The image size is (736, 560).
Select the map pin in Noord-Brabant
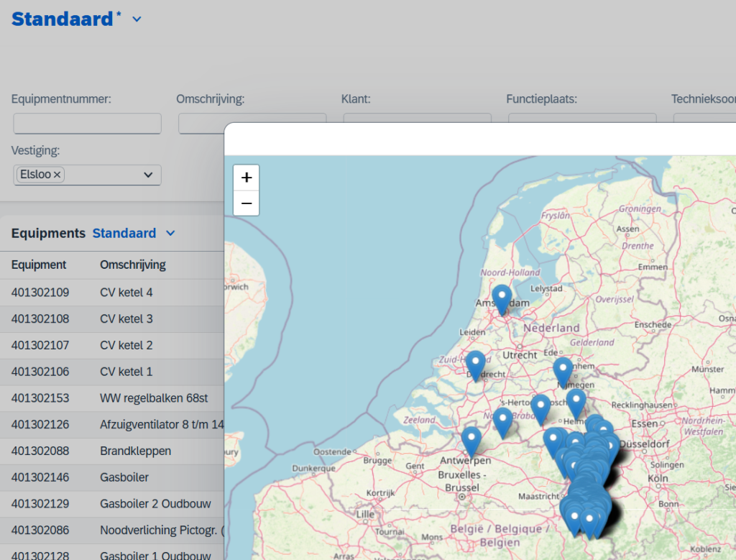pyautogui.click(x=503, y=421)
